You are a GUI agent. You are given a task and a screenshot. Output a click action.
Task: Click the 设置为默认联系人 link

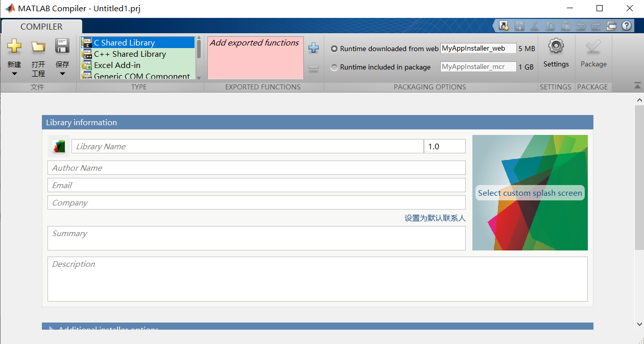tap(435, 218)
